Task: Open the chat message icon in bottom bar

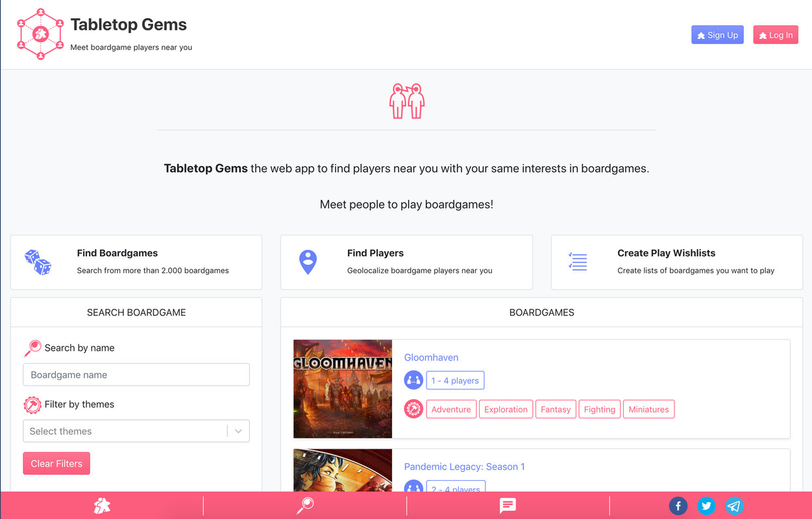Action: (508, 505)
